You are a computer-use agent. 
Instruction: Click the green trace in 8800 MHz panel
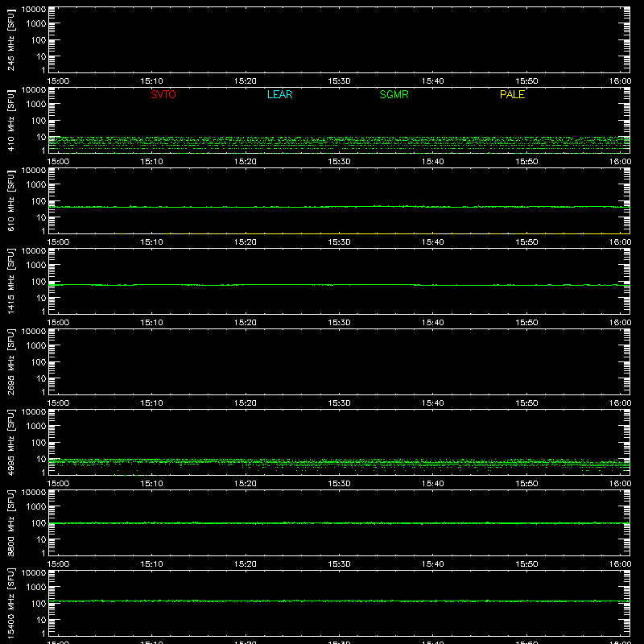339,523
